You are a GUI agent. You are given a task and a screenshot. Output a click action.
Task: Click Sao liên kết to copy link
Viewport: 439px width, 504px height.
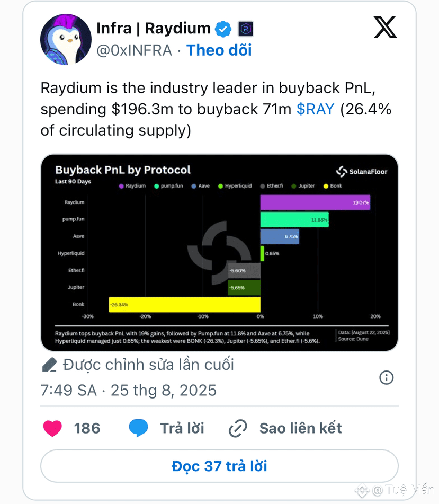click(301, 428)
